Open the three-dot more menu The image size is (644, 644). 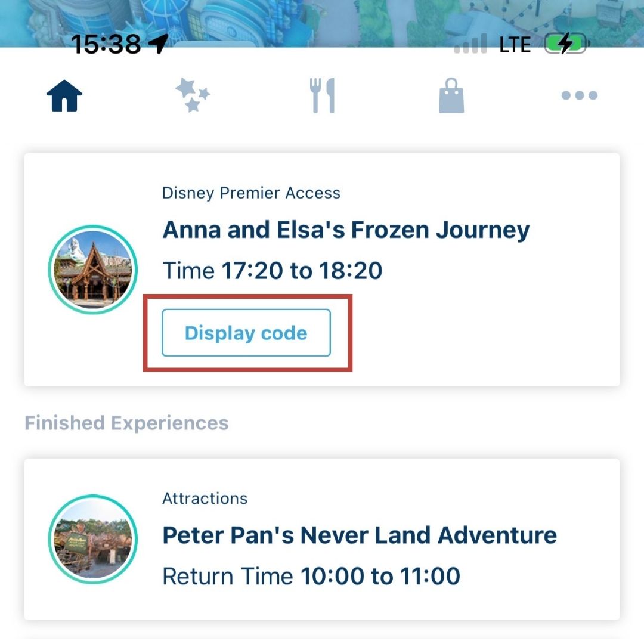580,95
